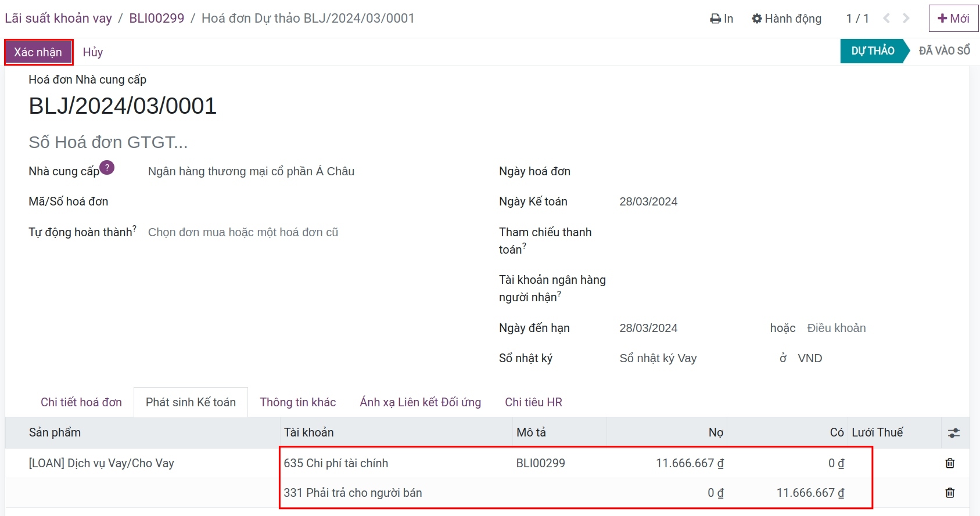980x516 pixels.
Task: Click the plus Mới button
Action: (x=953, y=19)
